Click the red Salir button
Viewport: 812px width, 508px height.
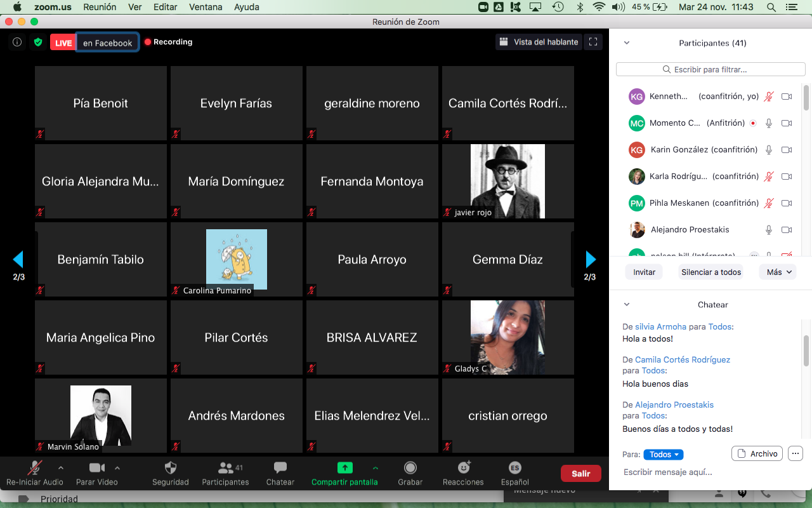point(580,473)
